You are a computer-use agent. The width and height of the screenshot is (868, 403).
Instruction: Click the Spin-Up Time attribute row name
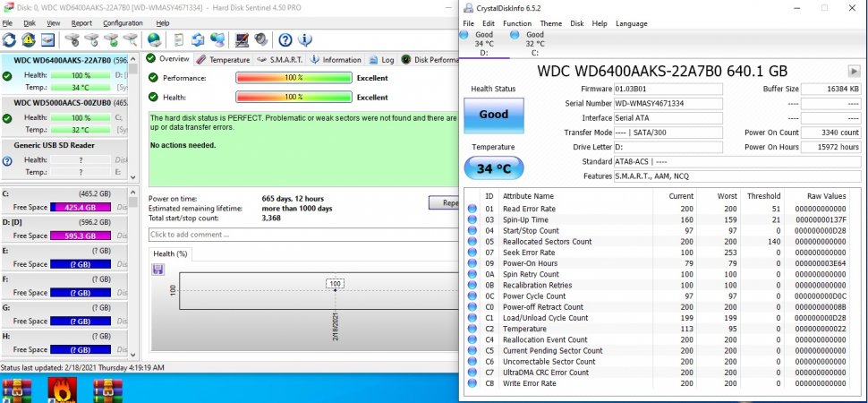point(525,219)
